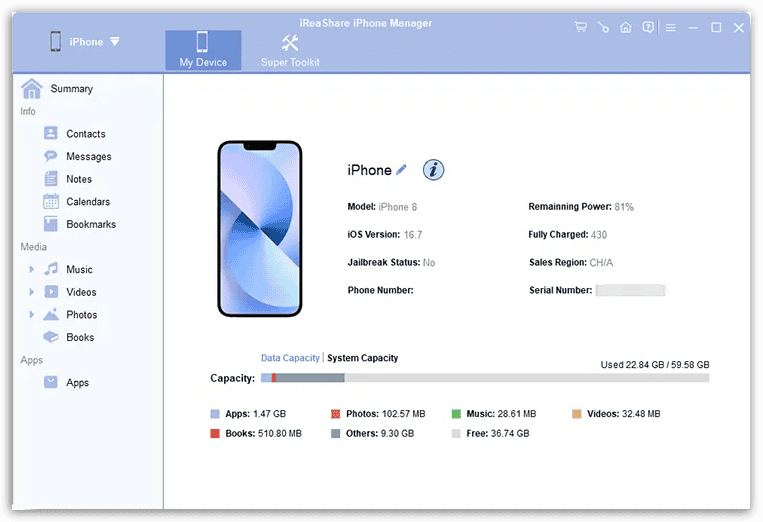Open the iPhone device dropdown arrow
The image size is (763, 522).
coord(115,42)
